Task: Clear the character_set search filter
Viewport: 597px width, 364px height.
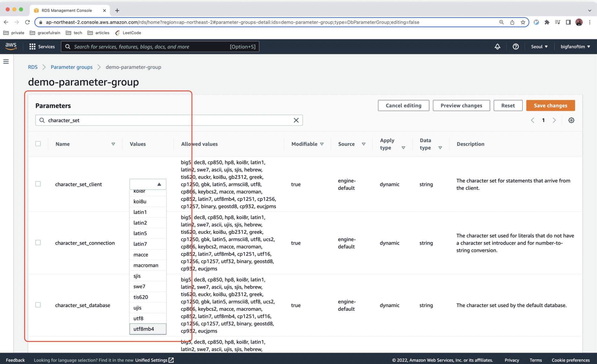Action: 296,120
